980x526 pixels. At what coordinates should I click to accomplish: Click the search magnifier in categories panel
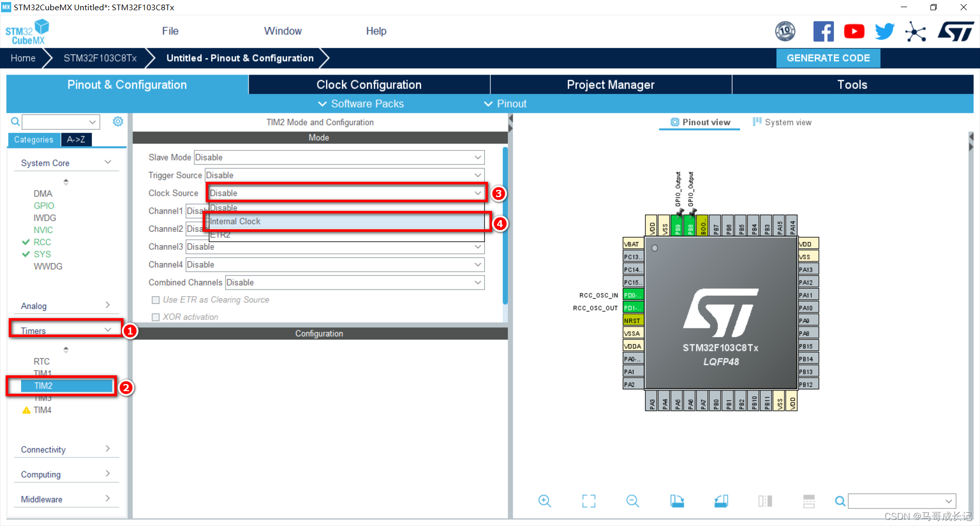[15, 122]
